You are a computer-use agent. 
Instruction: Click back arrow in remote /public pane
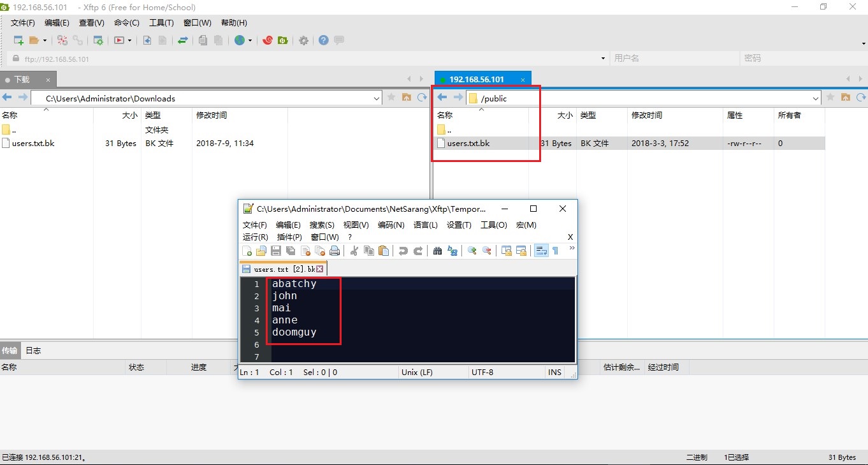tap(442, 98)
